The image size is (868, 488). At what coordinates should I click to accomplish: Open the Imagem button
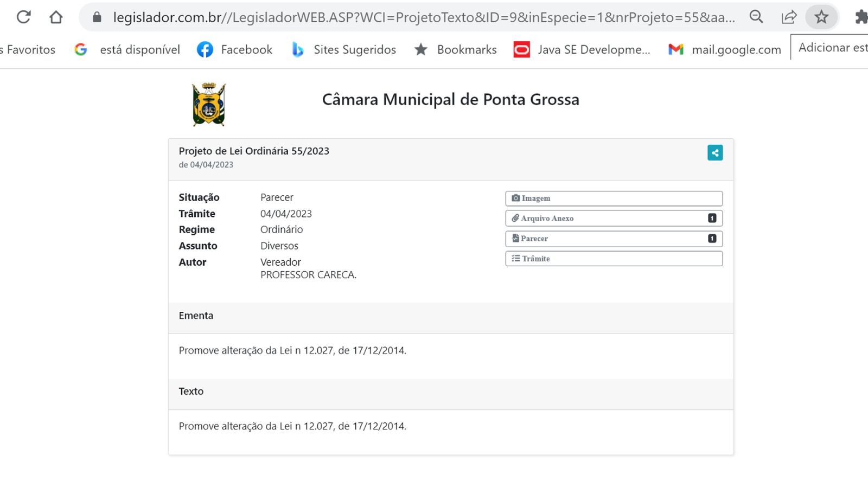(x=614, y=198)
